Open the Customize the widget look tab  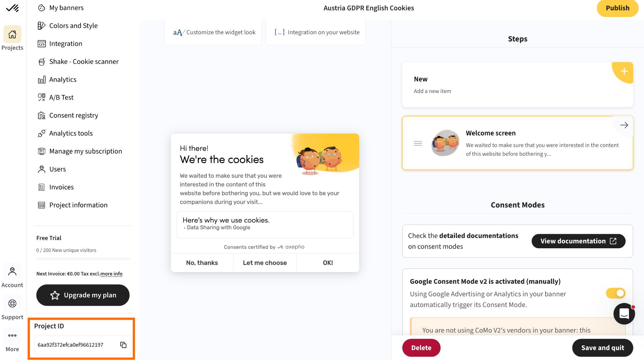[x=213, y=32]
